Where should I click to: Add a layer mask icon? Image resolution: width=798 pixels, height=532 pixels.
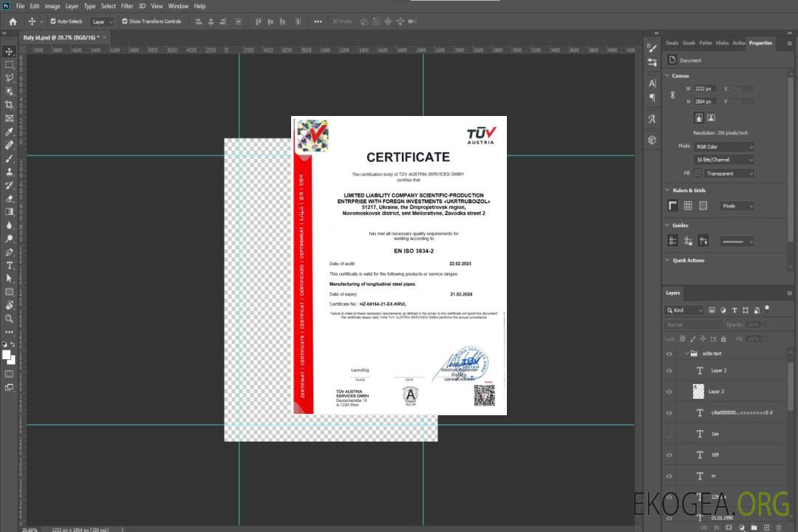[729, 528]
